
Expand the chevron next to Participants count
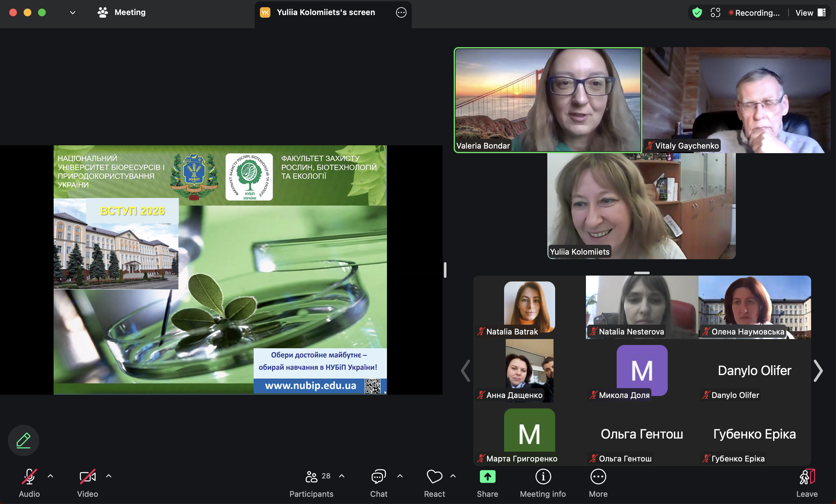point(342,476)
